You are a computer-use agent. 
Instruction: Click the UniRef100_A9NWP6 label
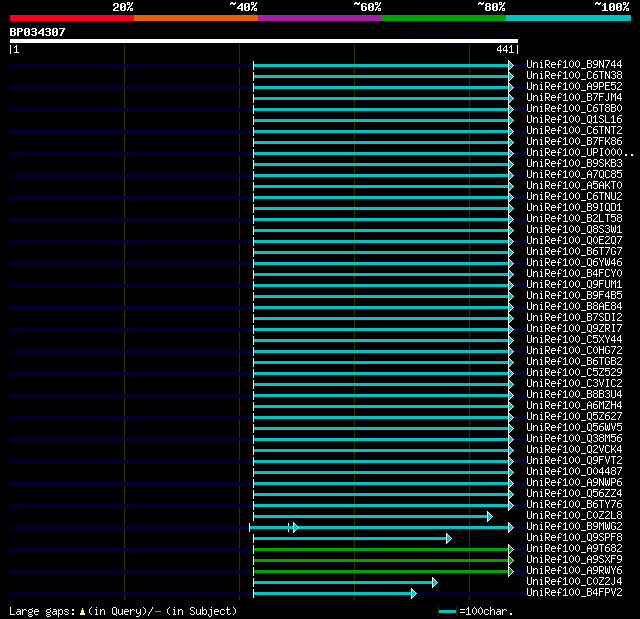point(574,483)
